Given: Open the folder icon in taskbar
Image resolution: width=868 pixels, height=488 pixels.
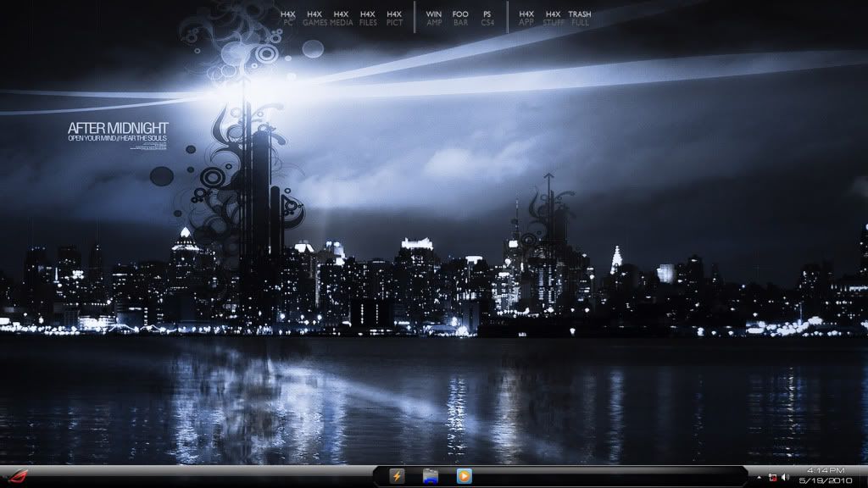Looking at the screenshot, I should point(430,476).
